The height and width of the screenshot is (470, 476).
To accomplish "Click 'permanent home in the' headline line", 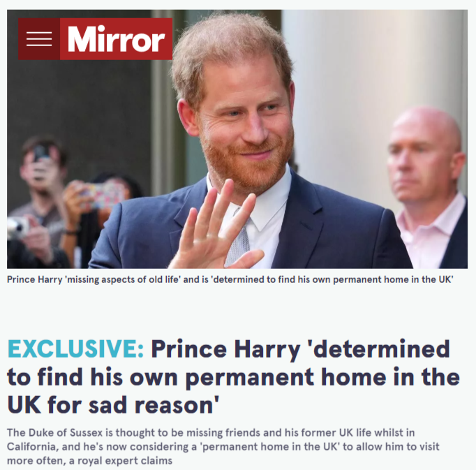I will coord(322,377).
